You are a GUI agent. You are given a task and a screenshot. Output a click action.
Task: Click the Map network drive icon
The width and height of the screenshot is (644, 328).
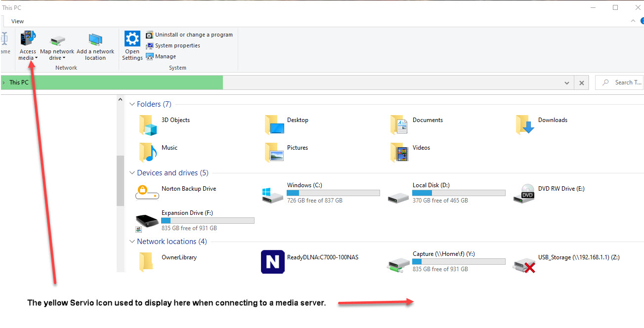(57, 40)
